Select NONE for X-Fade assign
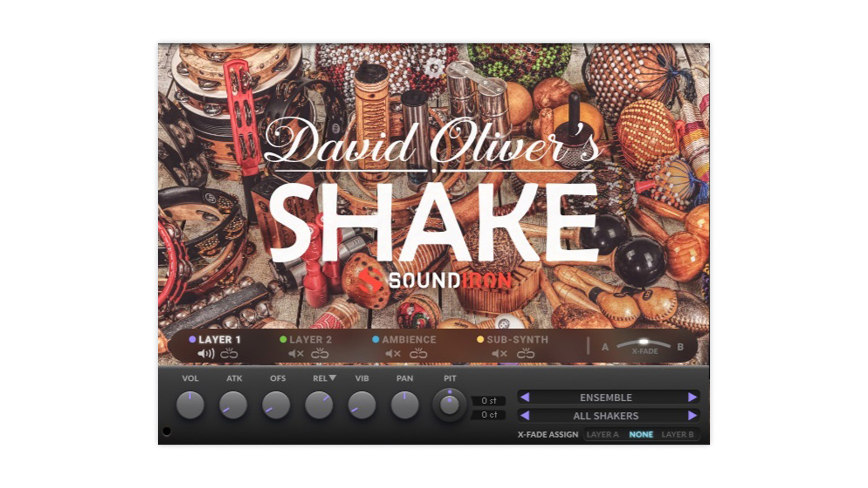The image size is (868, 488). [x=641, y=435]
